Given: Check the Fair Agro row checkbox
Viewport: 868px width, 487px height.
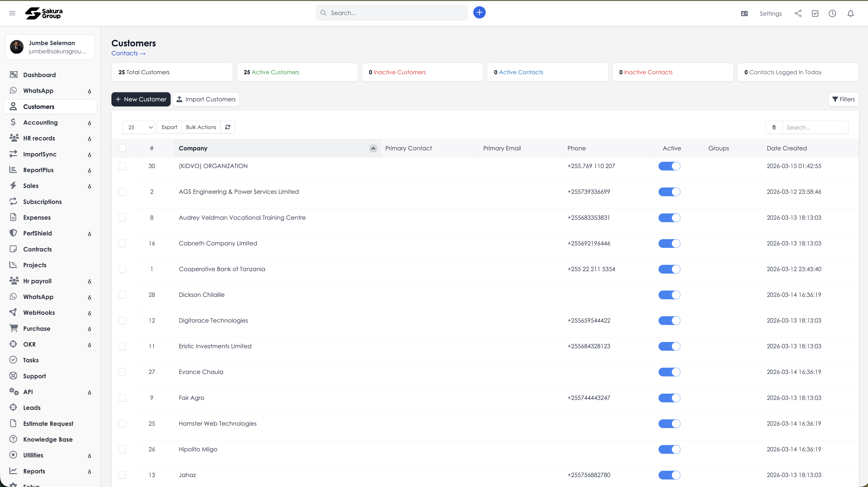Looking at the screenshot, I should coord(122,398).
